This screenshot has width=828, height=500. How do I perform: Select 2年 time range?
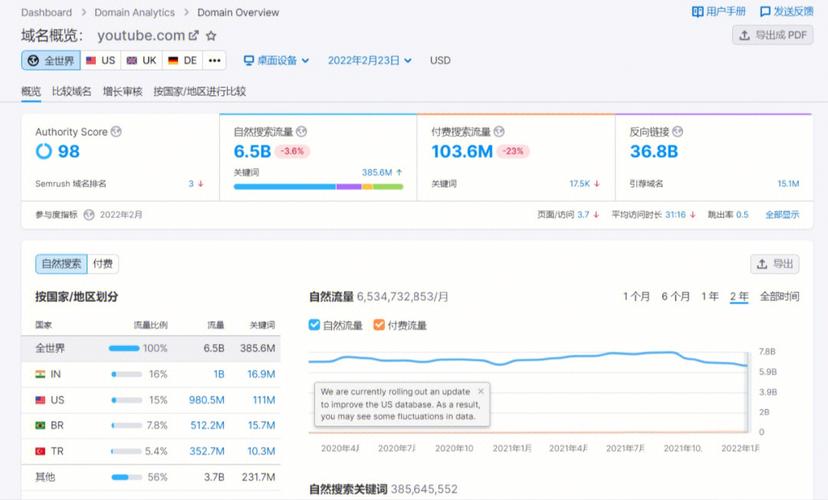[739, 296]
